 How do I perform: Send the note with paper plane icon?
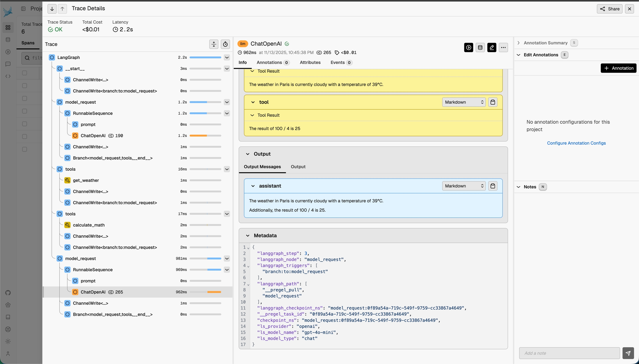click(628, 353)
